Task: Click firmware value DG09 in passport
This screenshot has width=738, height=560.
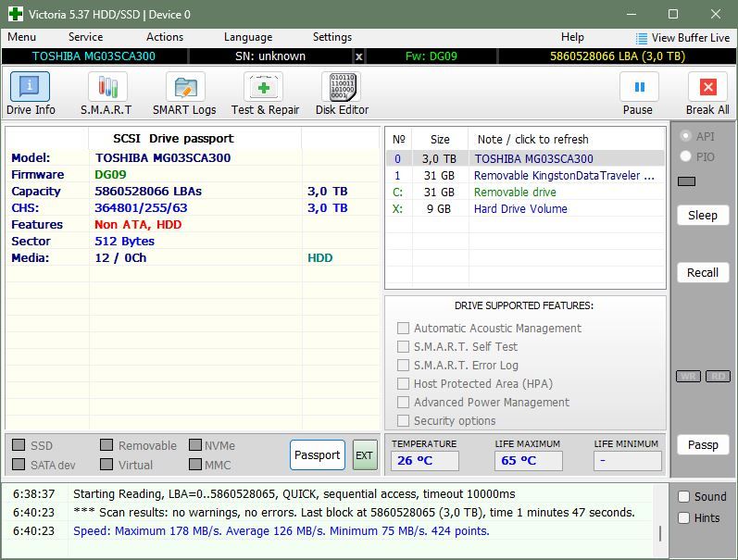Action: pyautogui.click(x=110, y=175)
